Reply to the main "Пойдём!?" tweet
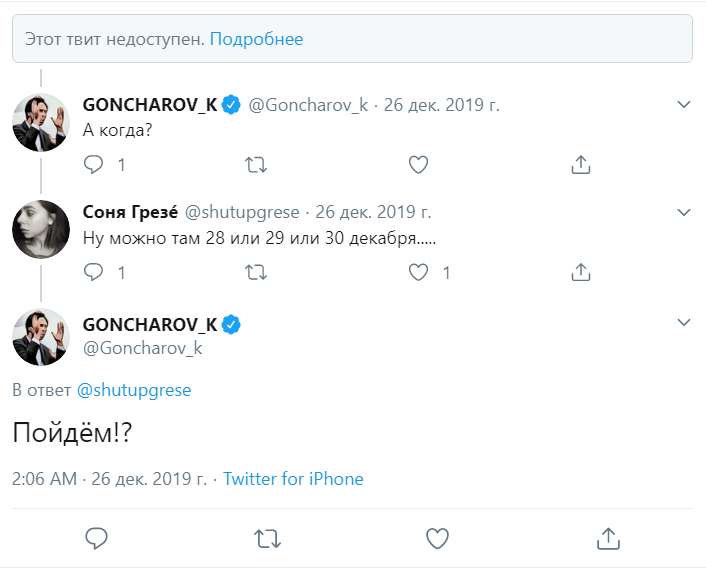 coord(96,539)
